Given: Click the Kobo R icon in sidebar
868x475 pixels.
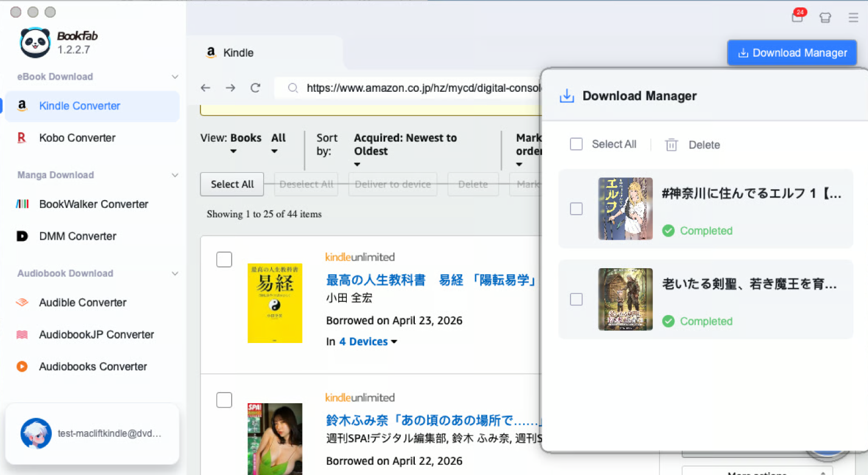Looking at the screenshot, I should (22, 138).
